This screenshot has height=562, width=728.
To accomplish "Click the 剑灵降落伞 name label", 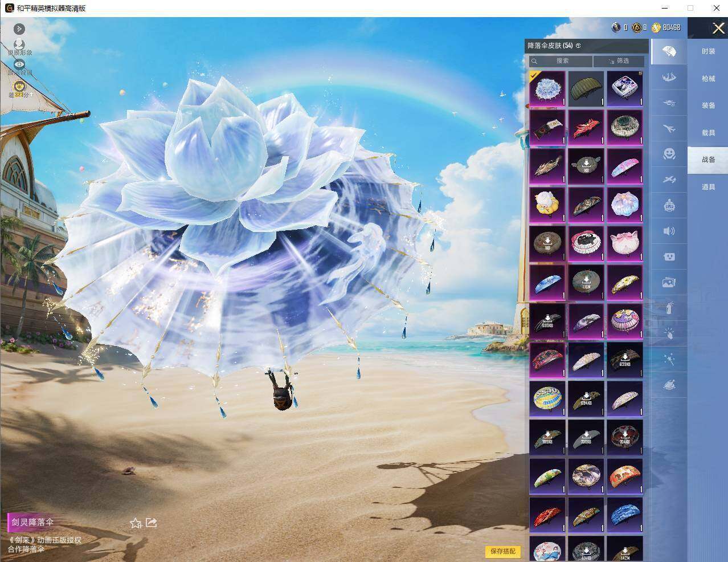I will pyautogui.click(x=32, y=522).
